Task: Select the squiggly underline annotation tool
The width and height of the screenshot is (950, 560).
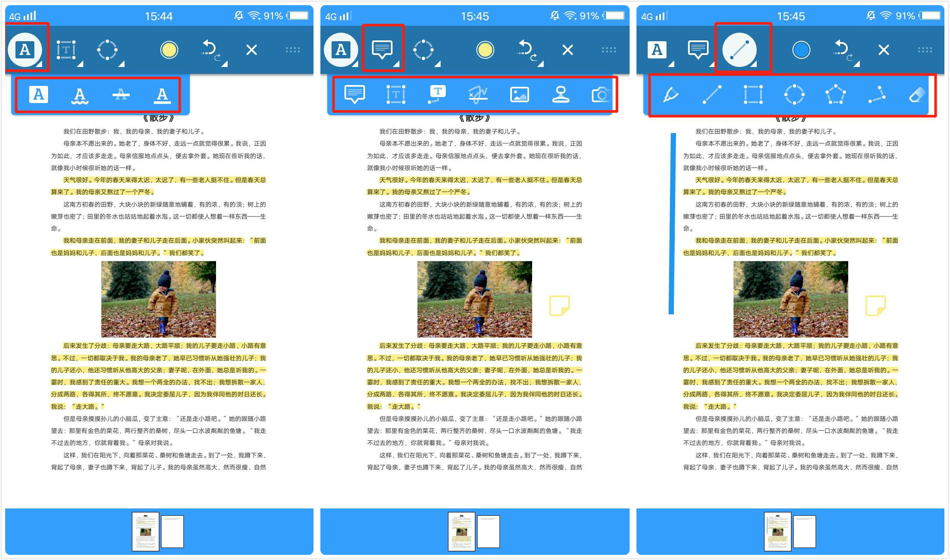Action: [x=80, y=94]
